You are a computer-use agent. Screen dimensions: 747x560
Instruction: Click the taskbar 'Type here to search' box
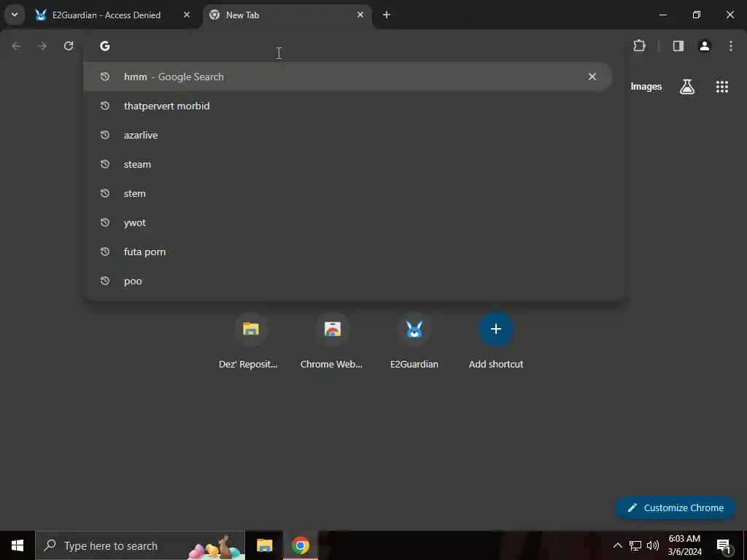pyautogui.click(x=140, y=545)
